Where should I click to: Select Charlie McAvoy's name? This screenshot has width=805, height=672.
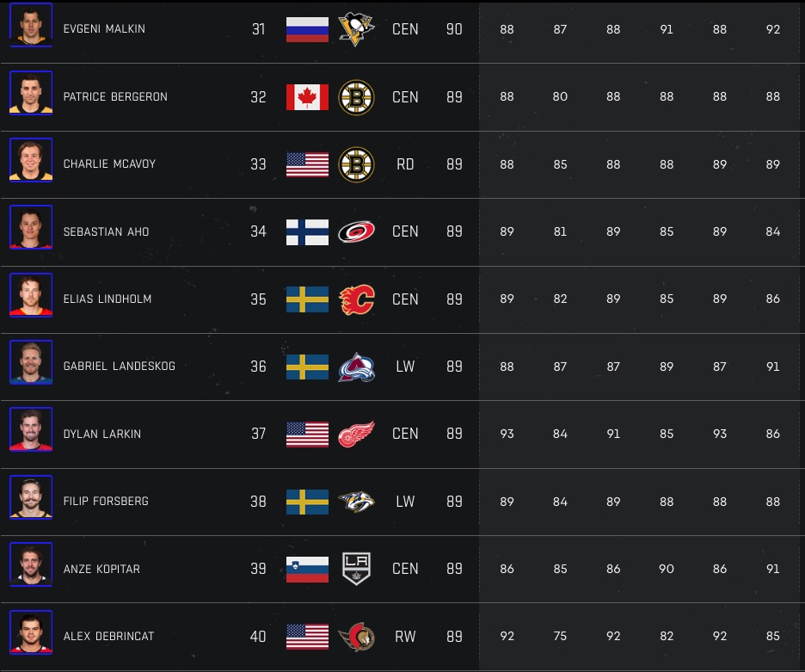point(109,164)
